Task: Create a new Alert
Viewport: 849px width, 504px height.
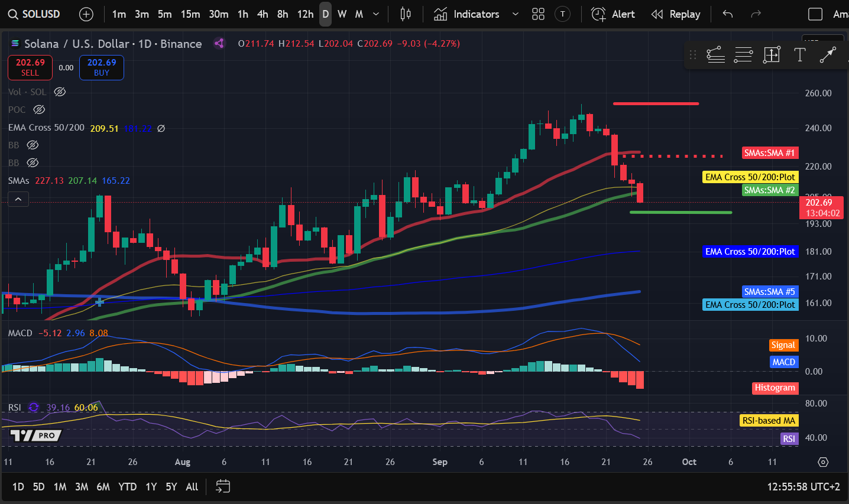Action: 613,14
